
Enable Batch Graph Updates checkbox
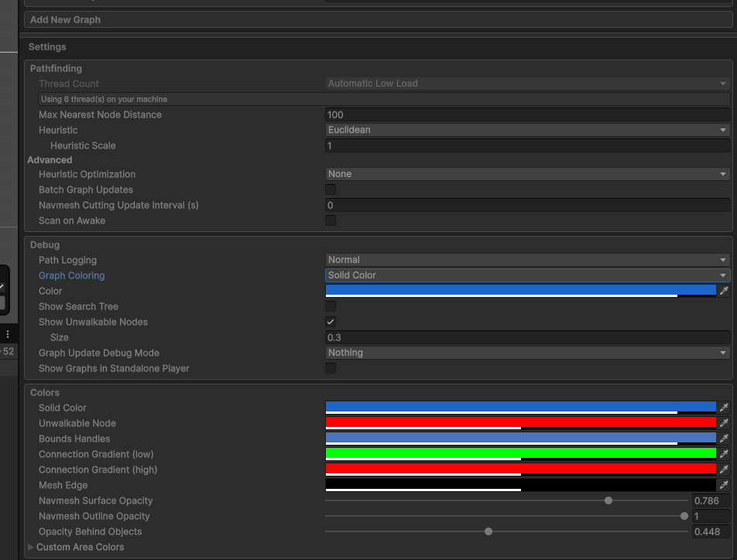pyautogui.click(x=331, y=190)
